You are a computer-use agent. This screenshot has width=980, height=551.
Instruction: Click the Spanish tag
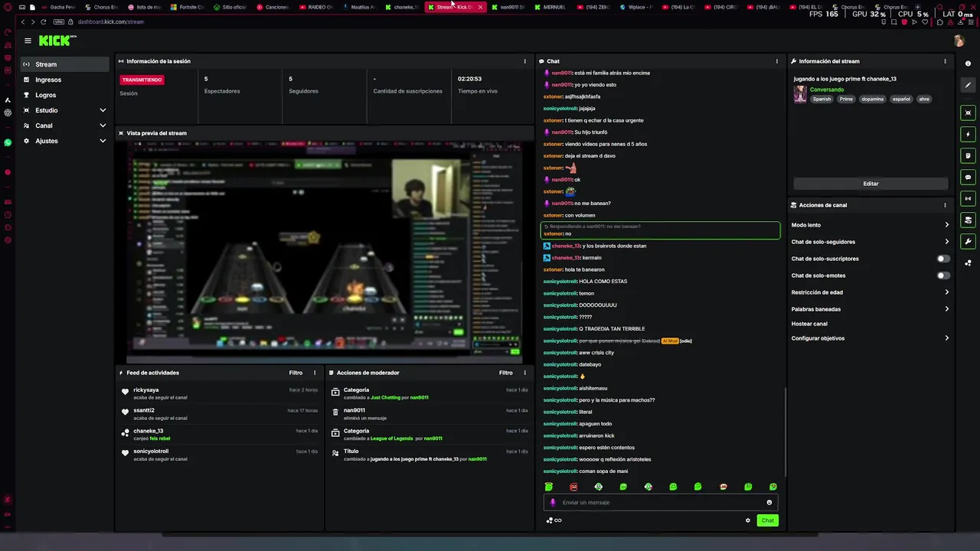click(822, 99)
